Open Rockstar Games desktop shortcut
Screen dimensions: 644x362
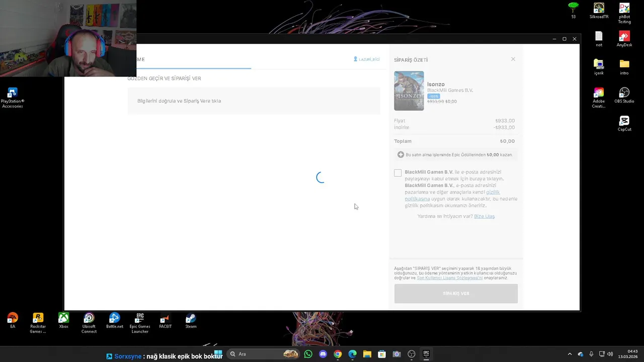pyautogui.click(x=38, y=323)
